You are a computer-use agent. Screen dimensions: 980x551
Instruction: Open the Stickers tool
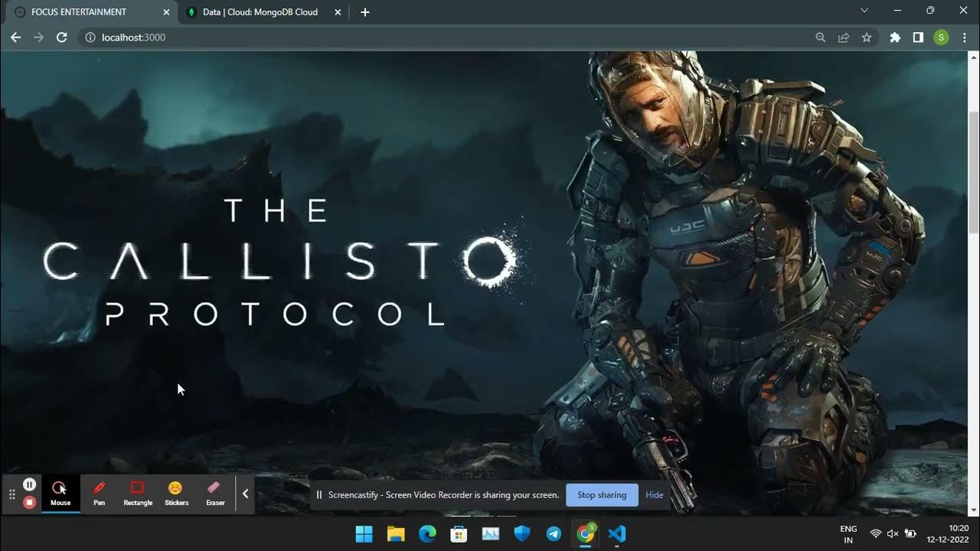176,494
